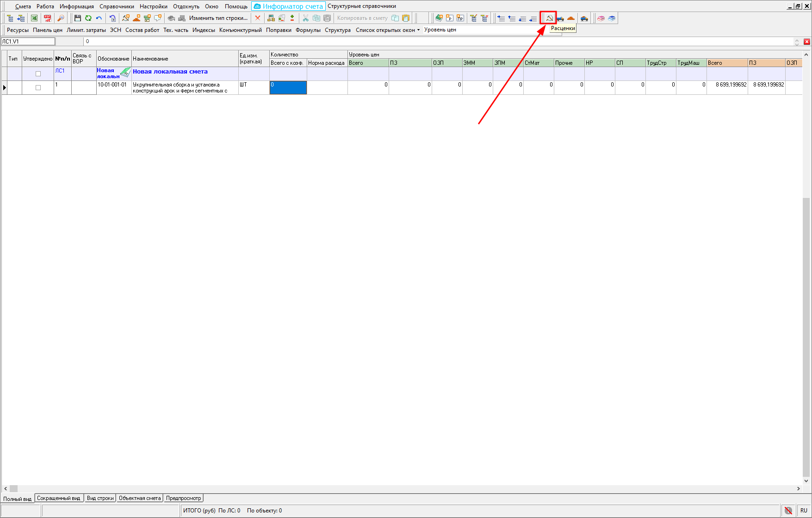Viewport: 812px width, 518px height.
Task: Click the Расценки hammer-and-sickle toolbar icon
Action: [549, 18]
